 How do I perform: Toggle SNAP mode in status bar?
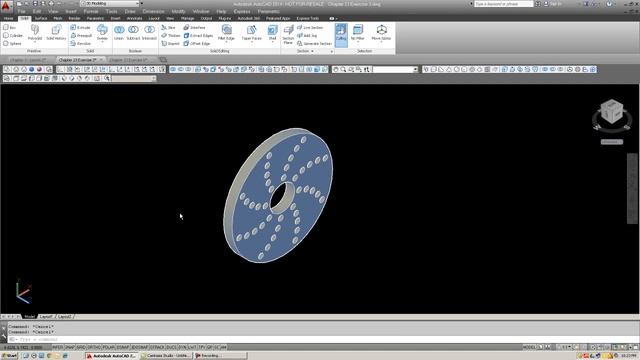tap(70, 347)
